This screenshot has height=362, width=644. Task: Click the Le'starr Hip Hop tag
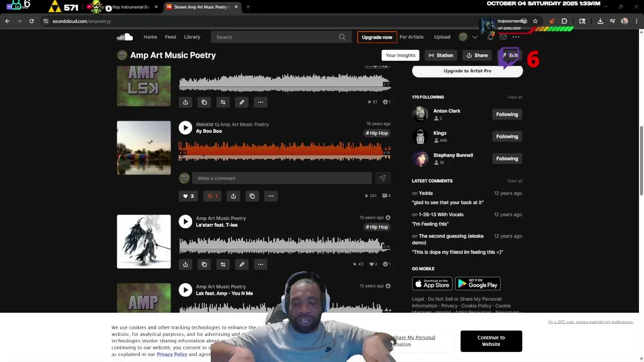(377, 227)
